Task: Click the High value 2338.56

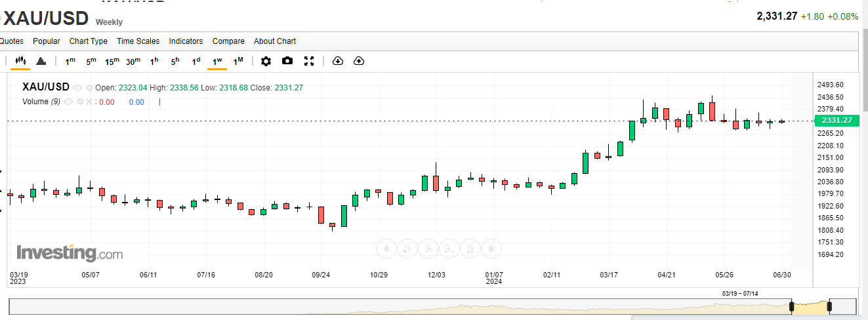Action: (x=183, y=88)
